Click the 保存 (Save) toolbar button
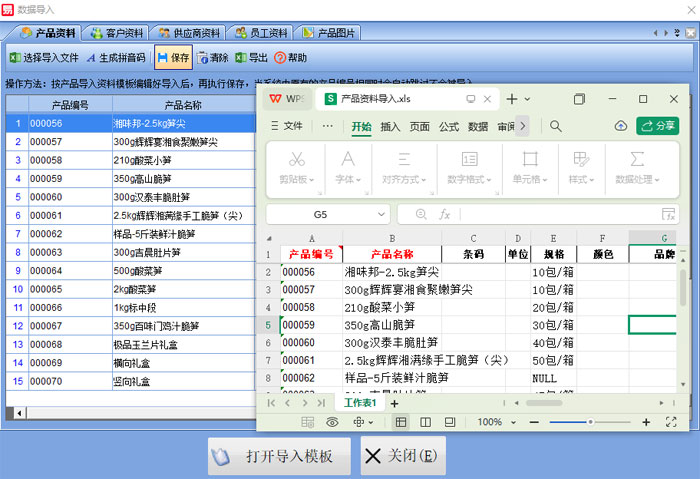The image size is (700, 479). coord(173,58)
